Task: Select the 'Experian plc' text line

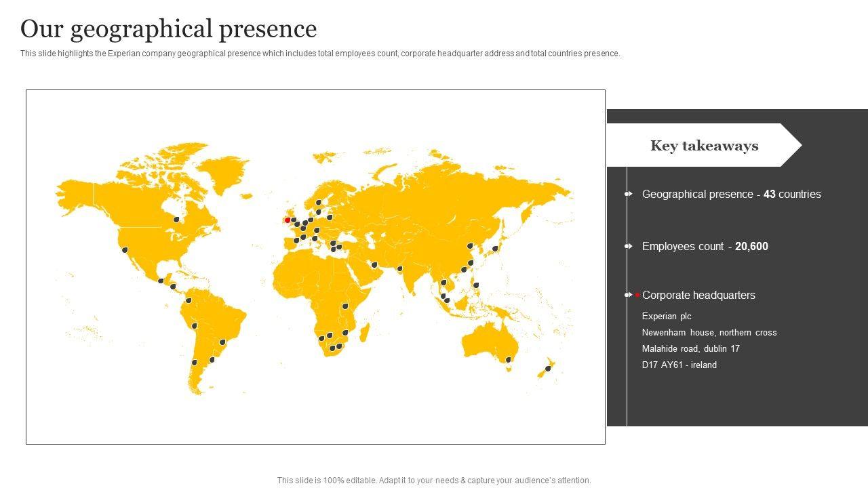Action: tap(667, 317)
